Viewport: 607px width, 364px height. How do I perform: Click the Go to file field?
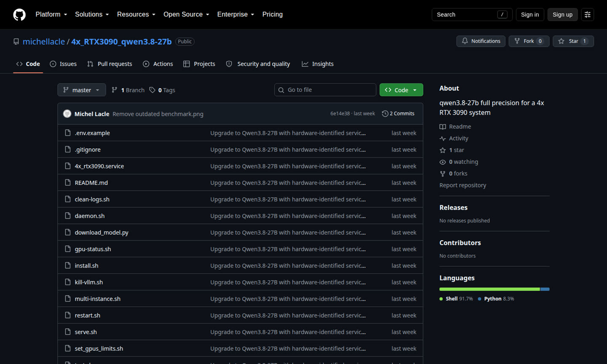[325, 90]
